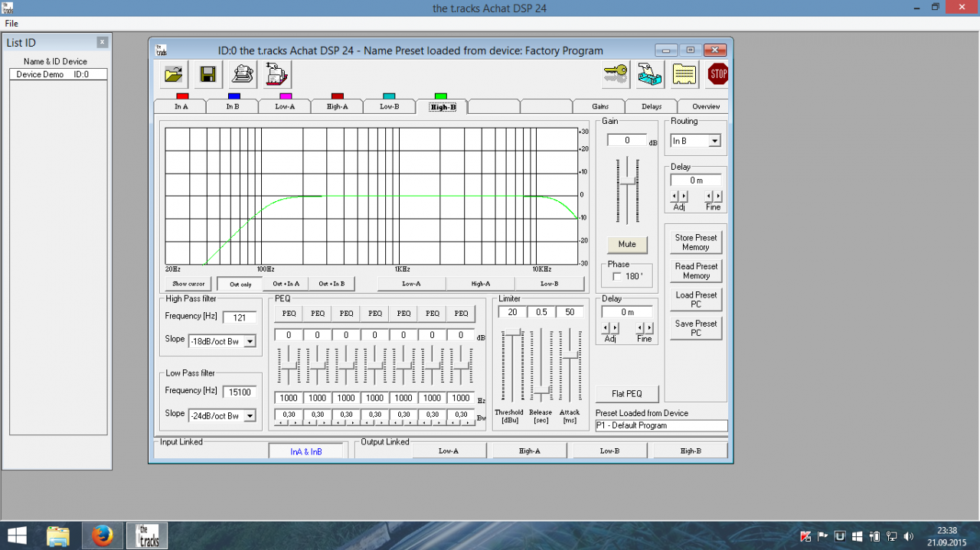The height and width of the screenshot is (550, 980).
Task: Toggle InA & InB input link
Action: point(306,451)
